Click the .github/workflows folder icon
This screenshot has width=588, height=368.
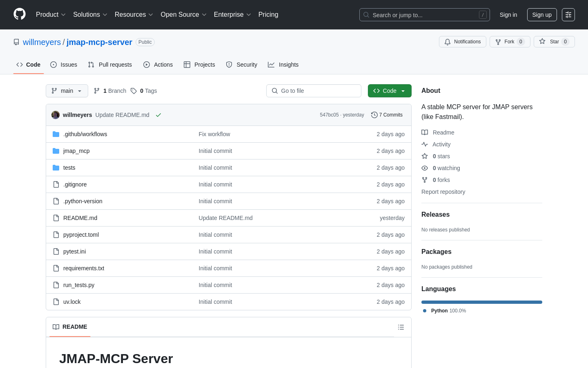[x=56, y=134]
